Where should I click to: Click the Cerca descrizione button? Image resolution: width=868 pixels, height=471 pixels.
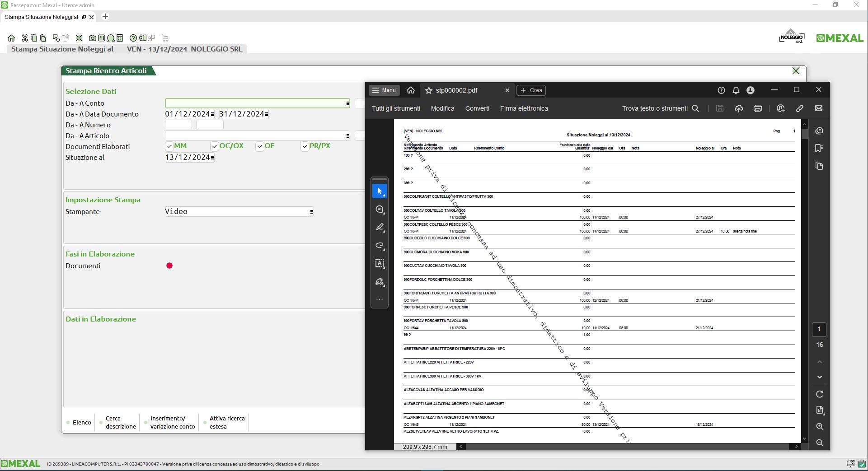click(120, 422)
